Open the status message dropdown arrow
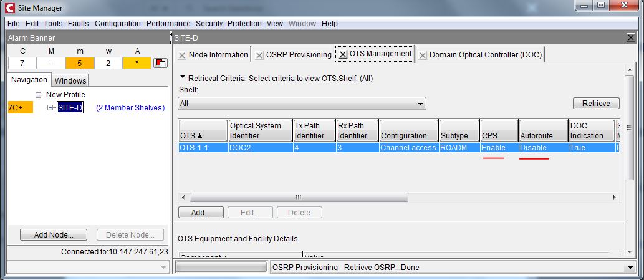This screenshot has height=280, width=644. tap(631, 268)
